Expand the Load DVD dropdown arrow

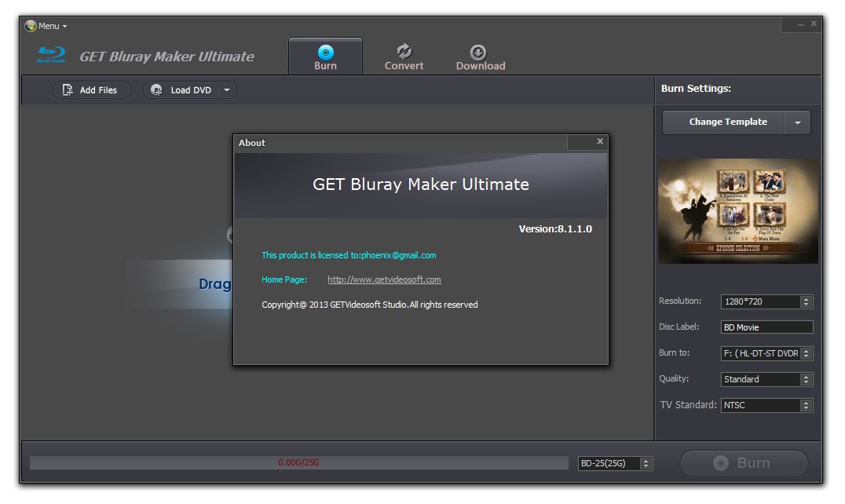[228, 90]
